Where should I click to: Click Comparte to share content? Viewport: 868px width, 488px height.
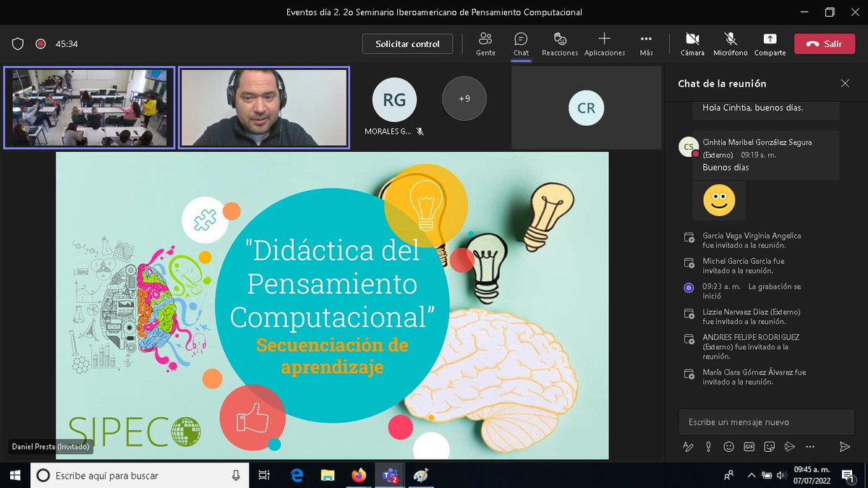[x=770, y=43]
